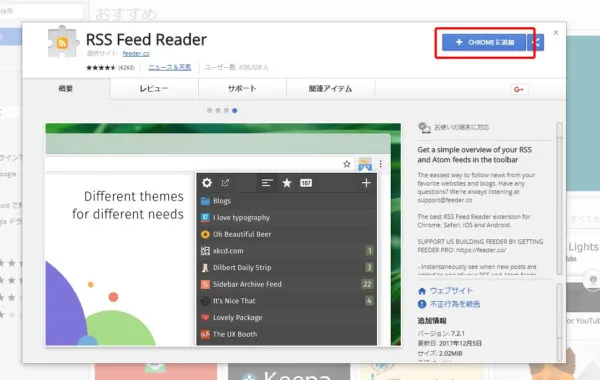Click the Sidebar Archive Feed 22 unread badge

(367, 284)
